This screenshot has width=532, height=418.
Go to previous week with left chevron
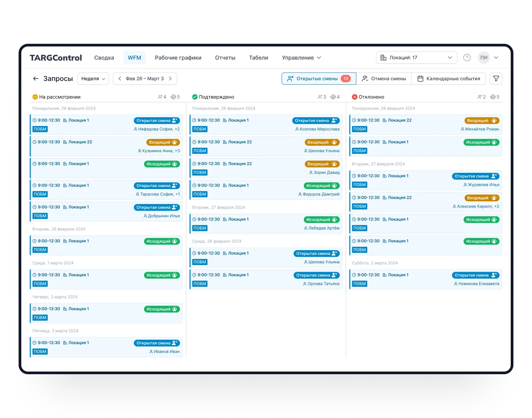(x=120, y=79)
